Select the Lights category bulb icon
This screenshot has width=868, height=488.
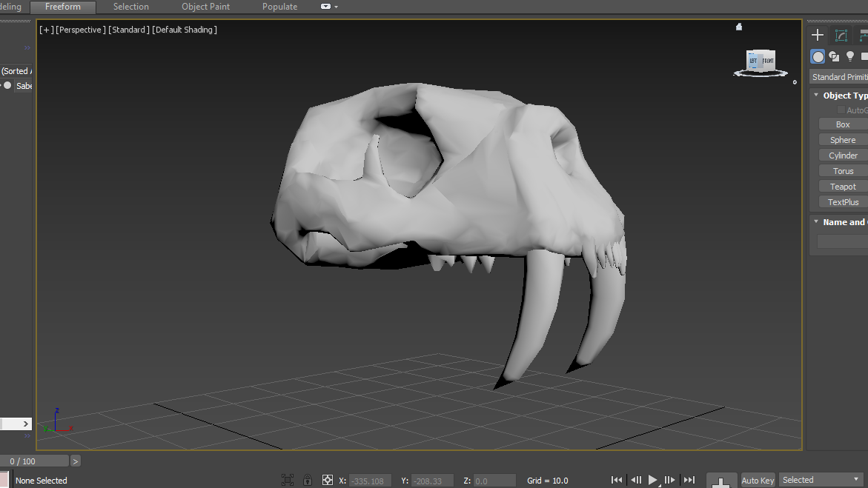click(x=850, y=57)
